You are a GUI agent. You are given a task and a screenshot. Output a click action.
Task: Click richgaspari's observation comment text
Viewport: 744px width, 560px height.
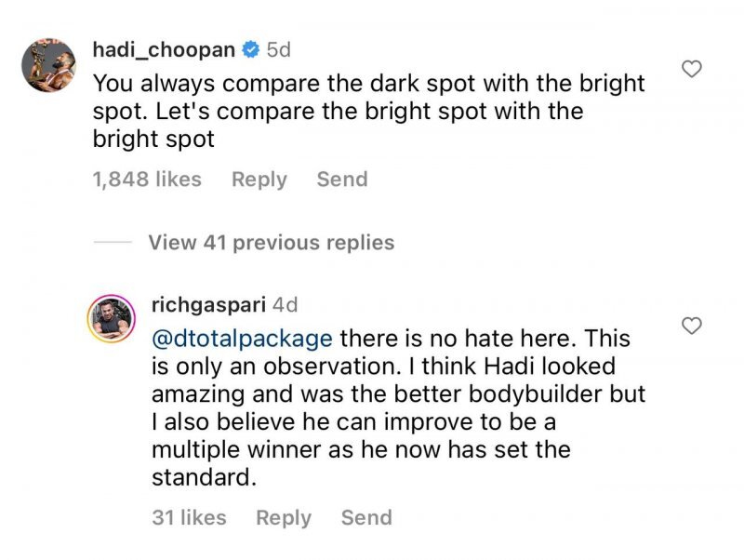[x=398, y=409]
